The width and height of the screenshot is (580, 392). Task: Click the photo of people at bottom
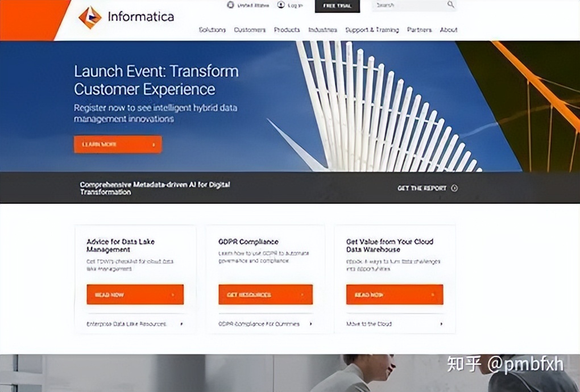(x=290, y=373)
